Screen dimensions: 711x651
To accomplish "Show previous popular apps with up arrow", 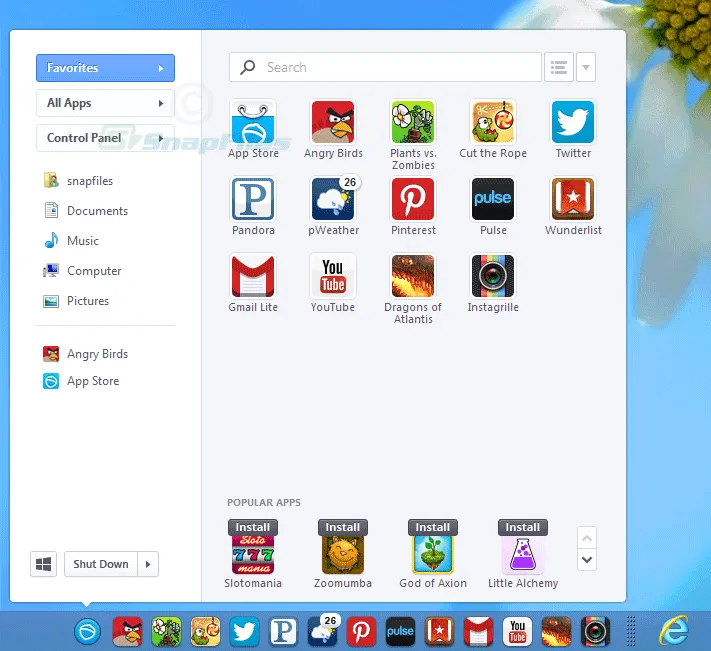I will [x=587, y=538].
